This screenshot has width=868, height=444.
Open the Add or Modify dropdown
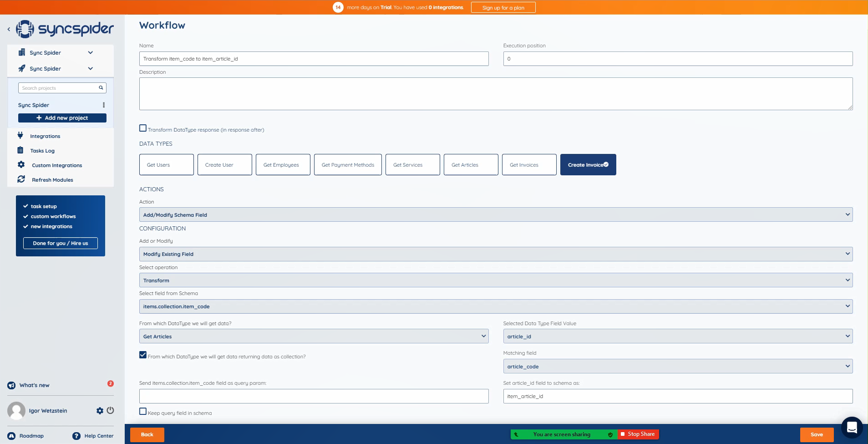[x=496, y=254]
